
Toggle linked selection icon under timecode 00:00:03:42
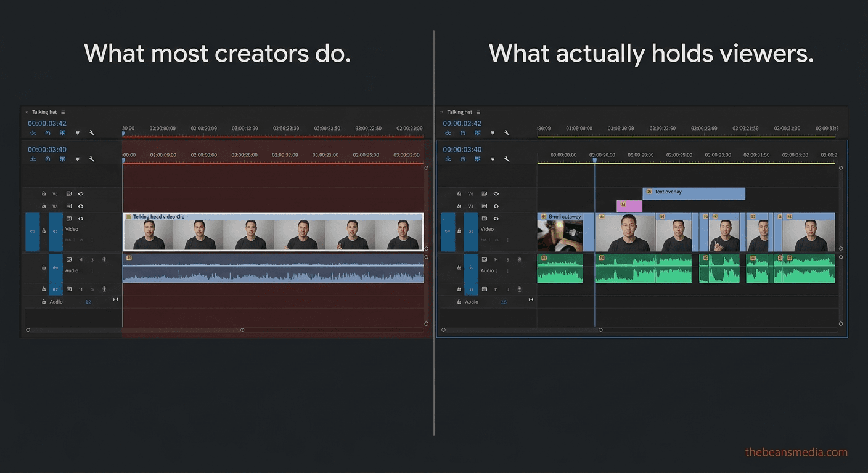[47, 133]
